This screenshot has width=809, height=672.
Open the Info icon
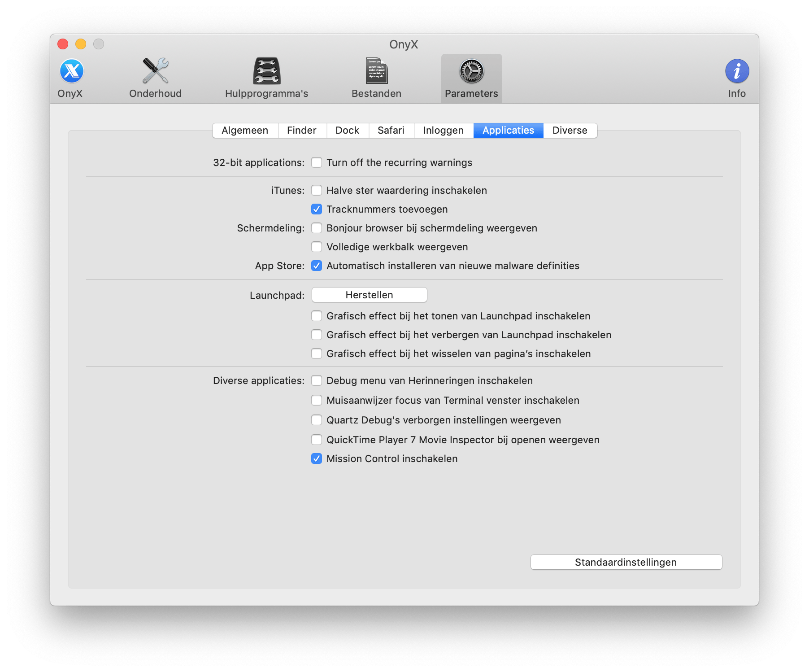point(737,71)
